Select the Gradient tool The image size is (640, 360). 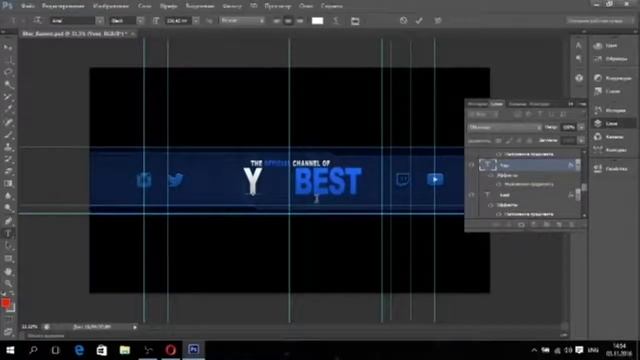(x=8, y=184)
